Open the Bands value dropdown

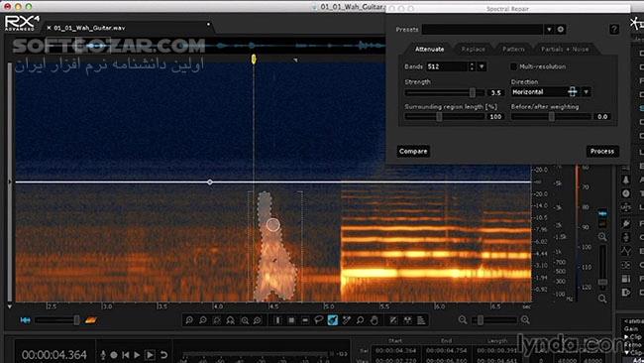(x=482, y=66)
